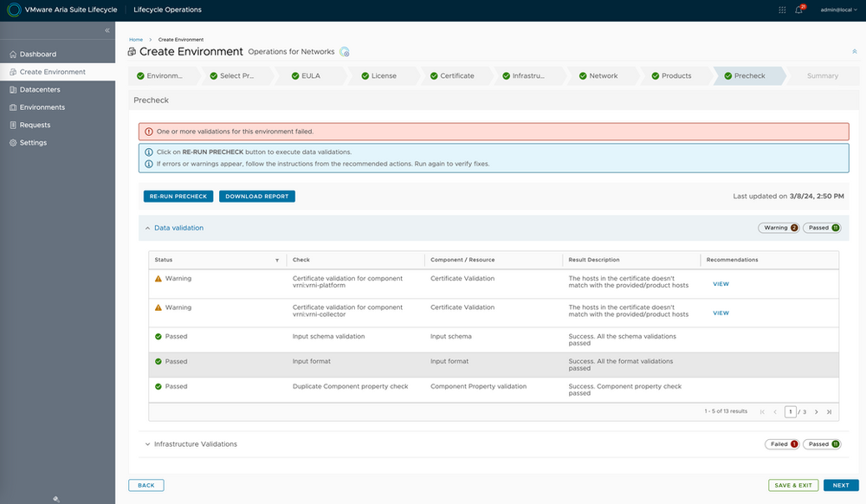Click the page number input field
This screenshot has width=866, height=504.
click(x=791, y=411)
